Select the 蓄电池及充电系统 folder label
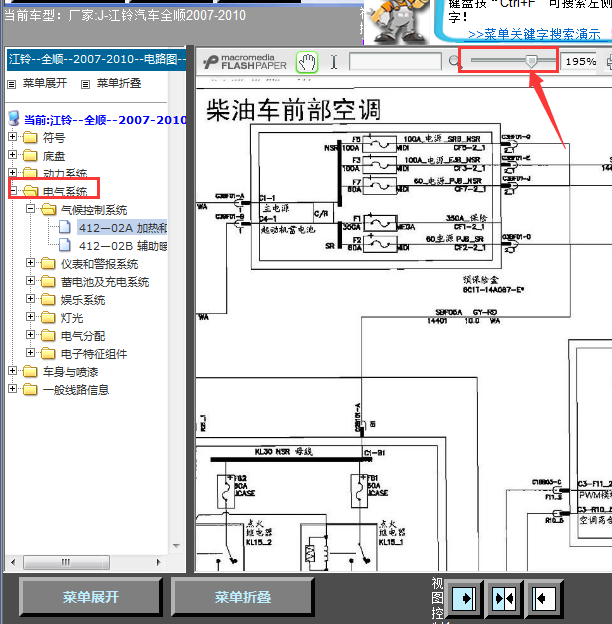The height and width of the screenshot is (624, 612). click(105, 282)
